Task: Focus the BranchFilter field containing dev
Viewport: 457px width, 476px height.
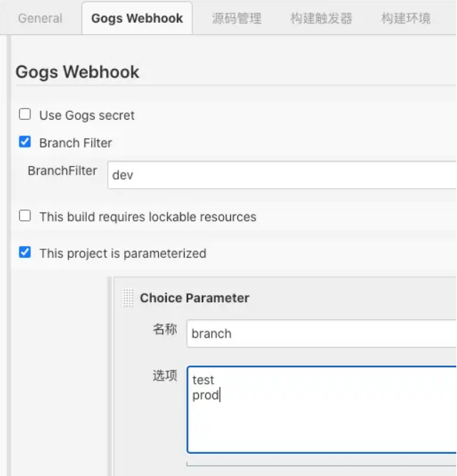Action: [282, 175]
